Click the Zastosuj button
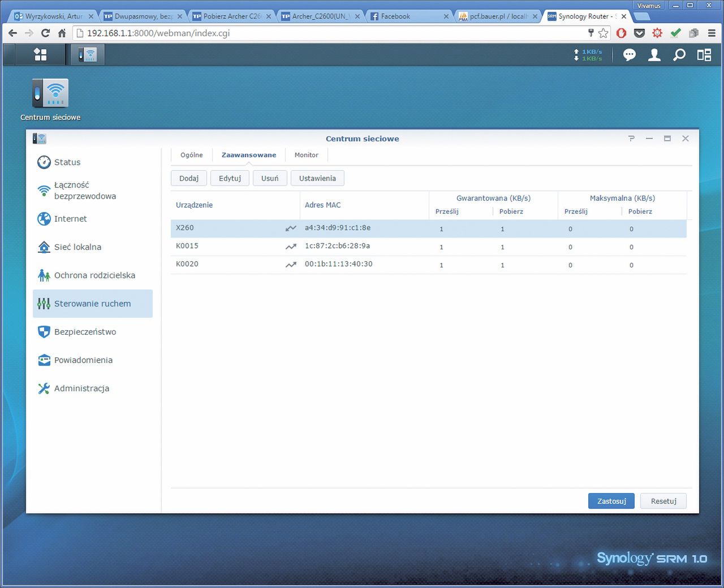724x588 pixels. tap(611, 501)
